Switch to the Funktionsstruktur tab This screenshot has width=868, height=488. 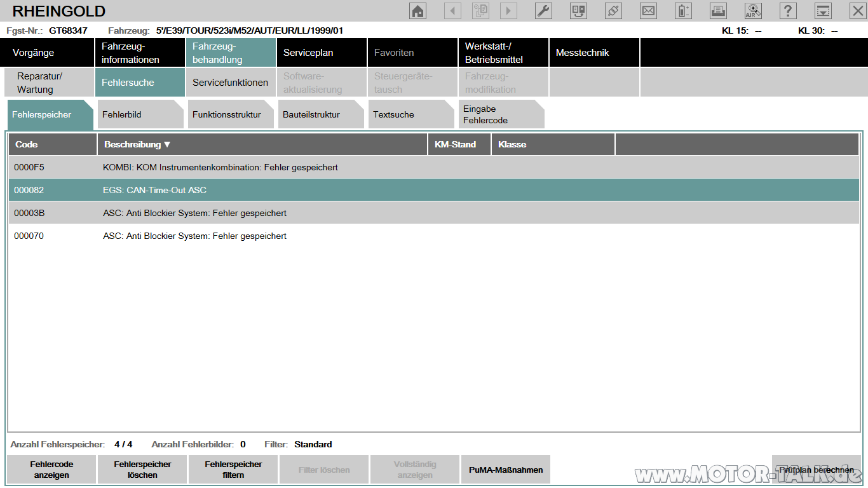tap(231, 115)
